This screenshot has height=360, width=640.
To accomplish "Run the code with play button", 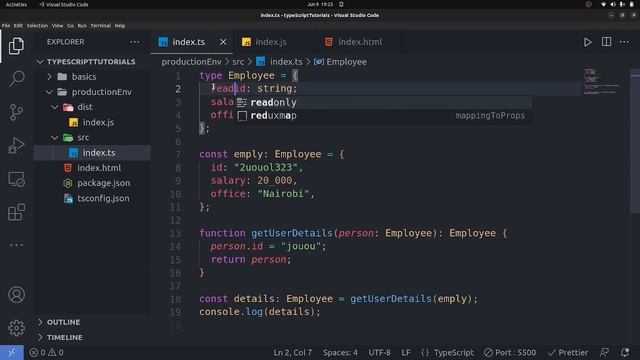I will point(587,42).
